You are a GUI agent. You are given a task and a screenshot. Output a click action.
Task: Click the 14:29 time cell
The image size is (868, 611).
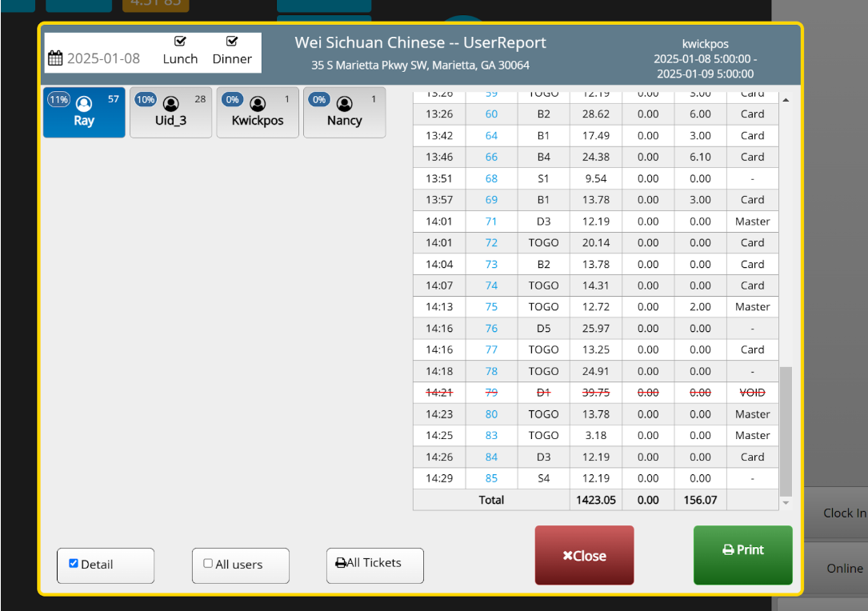tap(439, 478)
